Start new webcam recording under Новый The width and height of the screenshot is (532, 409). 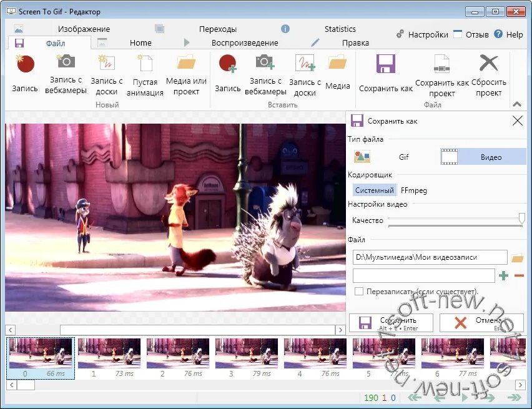point(66,73)
